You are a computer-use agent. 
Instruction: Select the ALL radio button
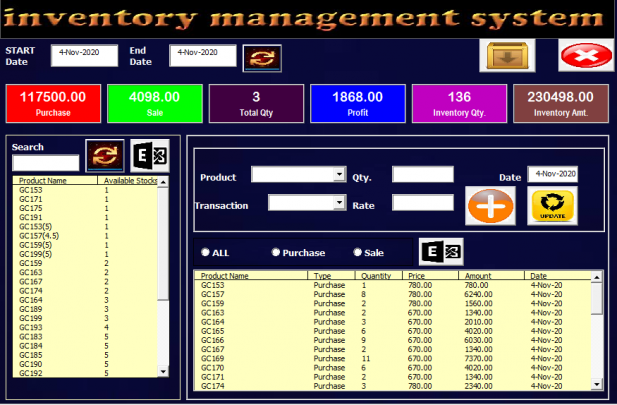tap(206, 253)
